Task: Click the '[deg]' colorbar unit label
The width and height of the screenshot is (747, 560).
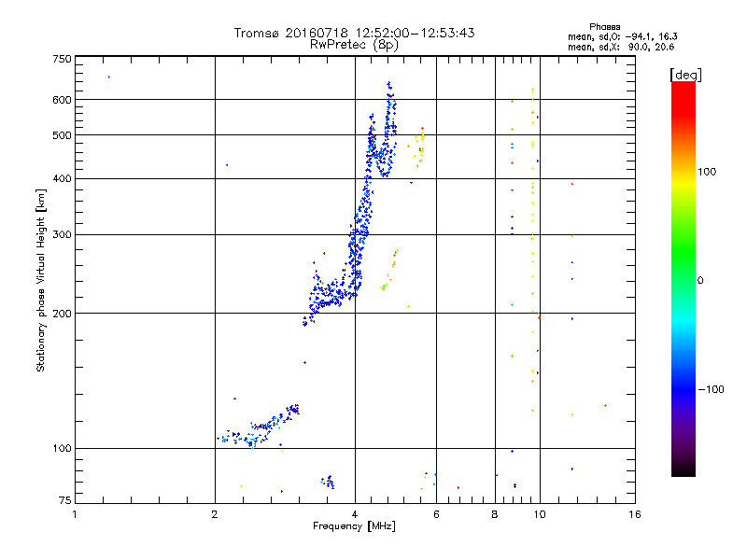Action: coord(685,75)
